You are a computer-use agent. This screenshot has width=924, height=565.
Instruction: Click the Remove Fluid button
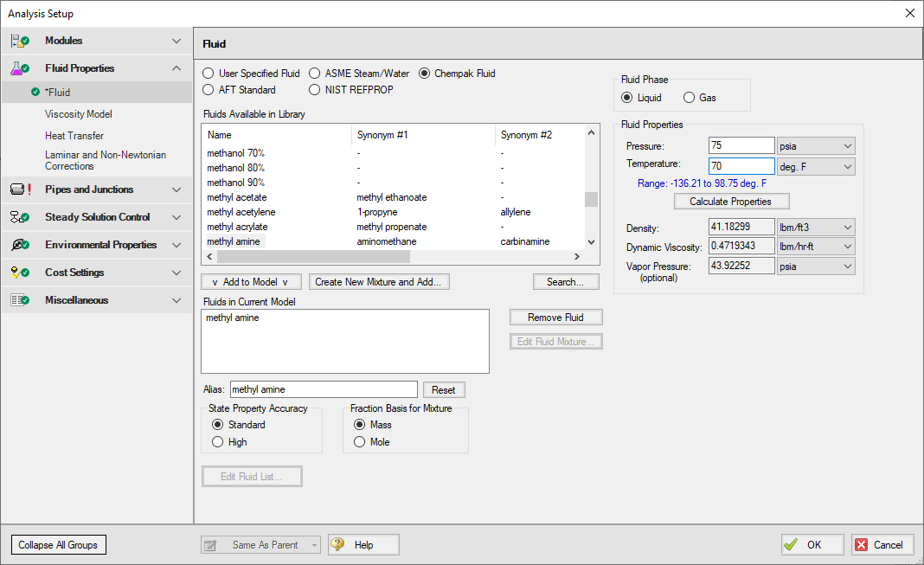[x=555, y=318]
